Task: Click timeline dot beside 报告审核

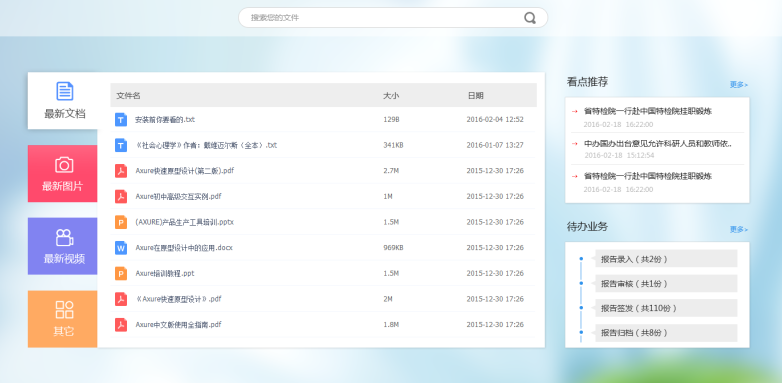Action: (581, 283)
